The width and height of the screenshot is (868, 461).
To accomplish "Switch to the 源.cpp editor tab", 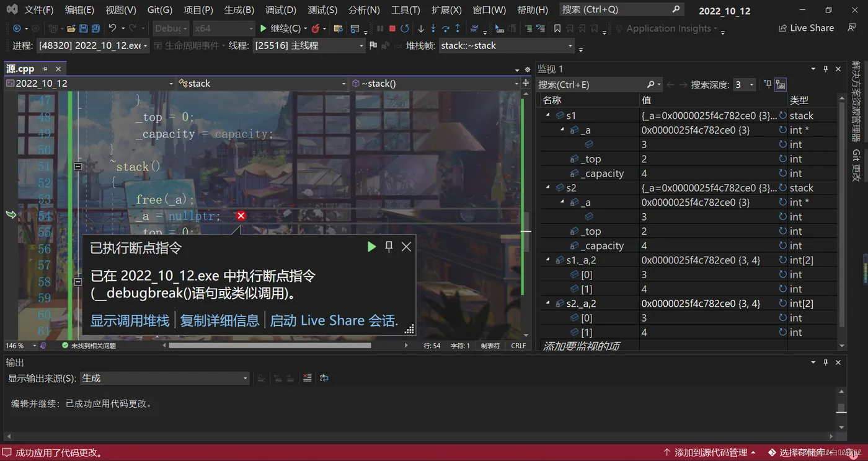I will tap(20, 69).
